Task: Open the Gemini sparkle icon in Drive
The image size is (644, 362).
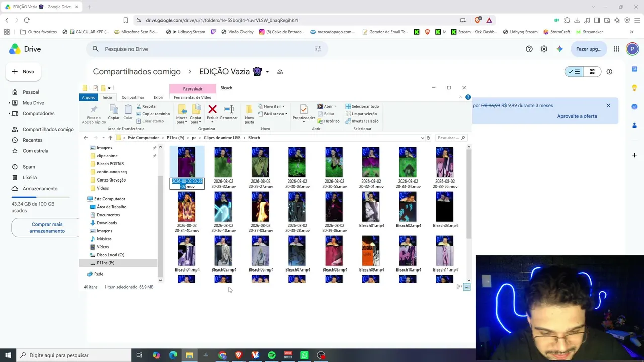Action: click(x=559, y=49)
